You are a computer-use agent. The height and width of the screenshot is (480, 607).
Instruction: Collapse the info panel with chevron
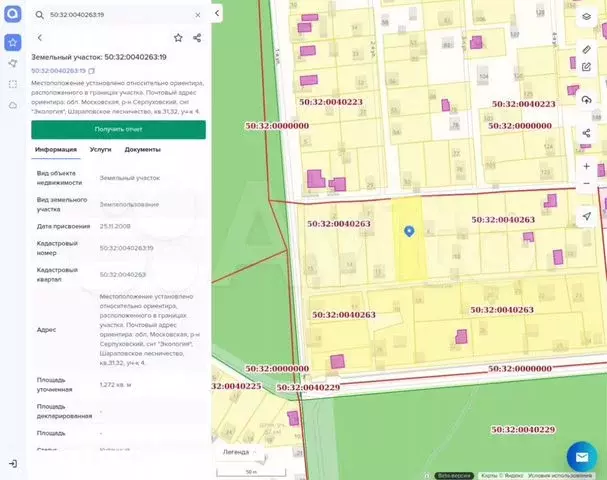click(217, 13)
